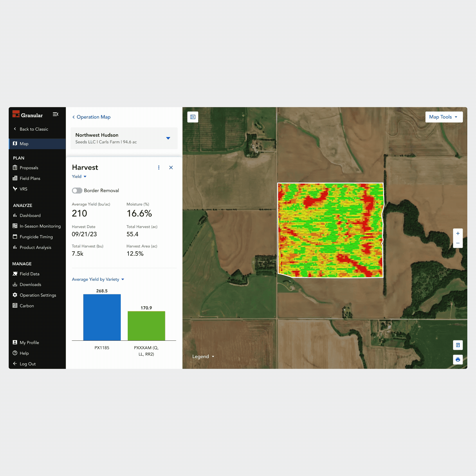Open Field Plans page
Screen dimensions: 476x476
[x=30, y=178]
